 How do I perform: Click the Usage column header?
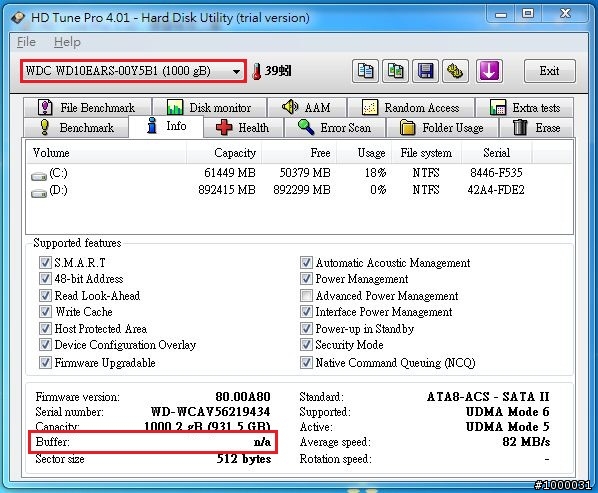[364, 153]
